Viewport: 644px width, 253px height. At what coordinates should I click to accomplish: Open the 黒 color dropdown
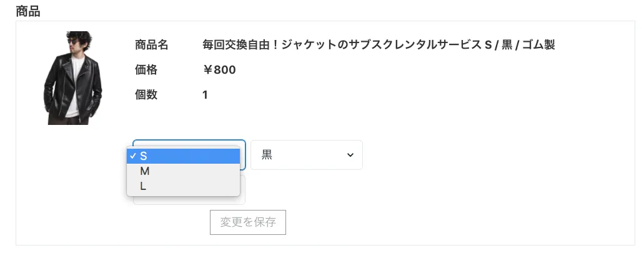pyautogui.click(x=306, y=155)
